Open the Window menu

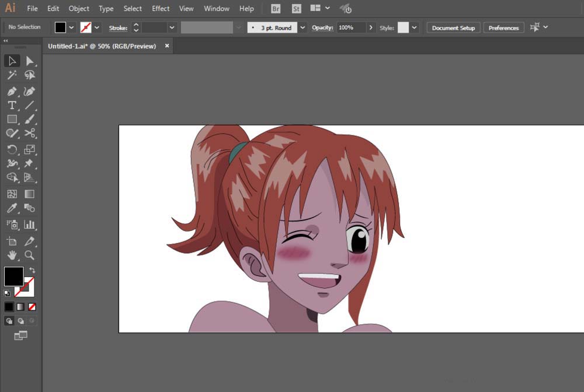[x=217, y=9]
